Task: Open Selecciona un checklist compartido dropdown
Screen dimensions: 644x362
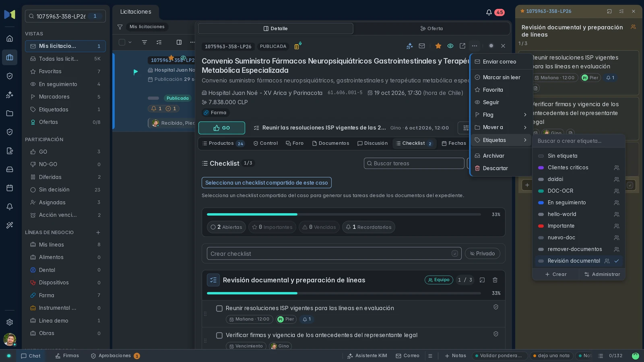Action: point(266,183)
